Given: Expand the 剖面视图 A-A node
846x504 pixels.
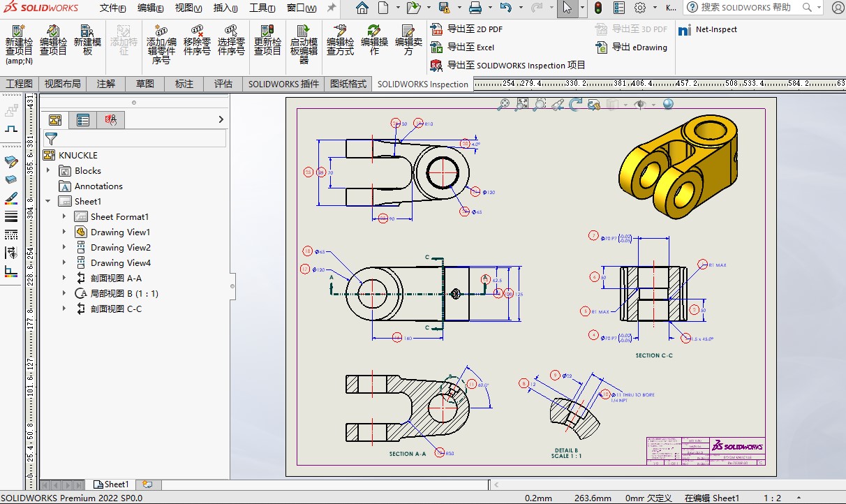Looking at the screenshot, I should point(64,278).
